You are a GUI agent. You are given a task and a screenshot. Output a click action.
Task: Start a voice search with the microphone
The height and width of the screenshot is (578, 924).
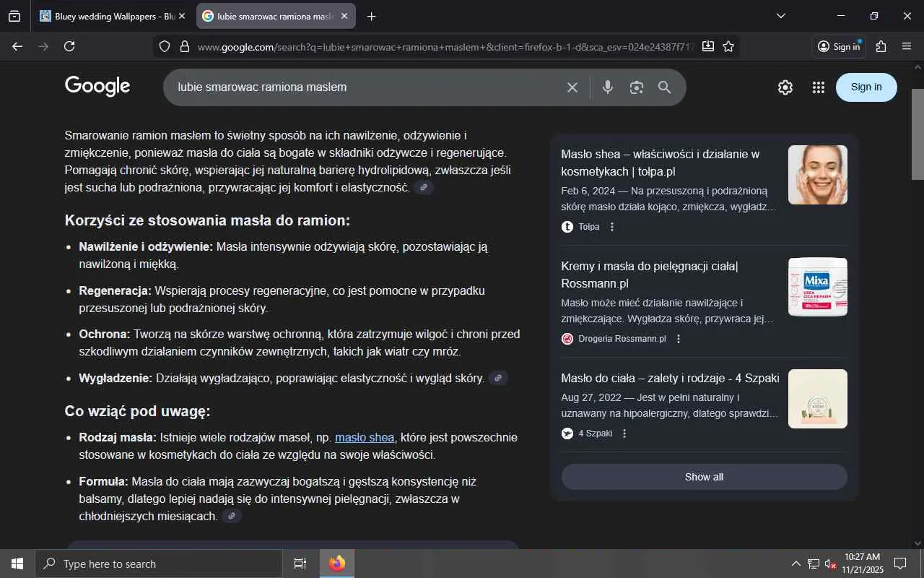coord(608,87)
